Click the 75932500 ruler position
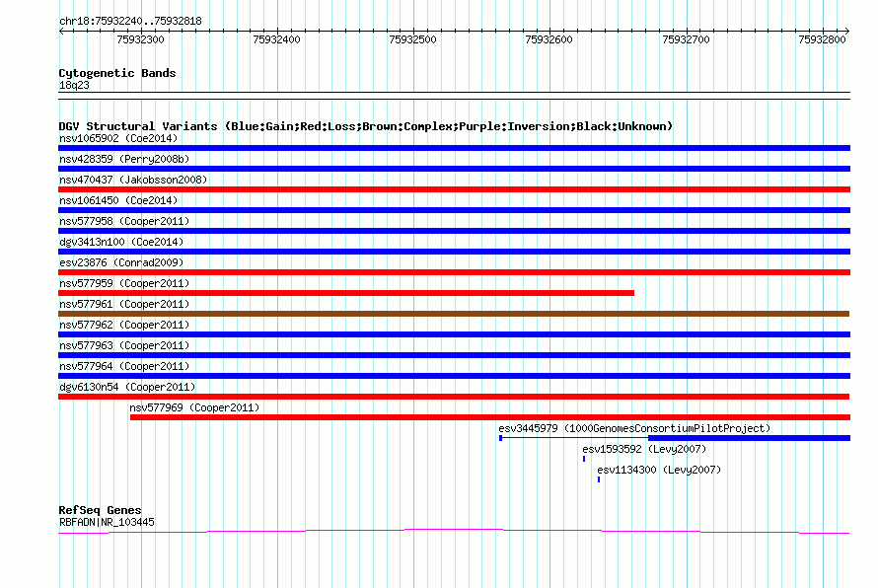Screen dimensions: 878x588 point(412,39)
